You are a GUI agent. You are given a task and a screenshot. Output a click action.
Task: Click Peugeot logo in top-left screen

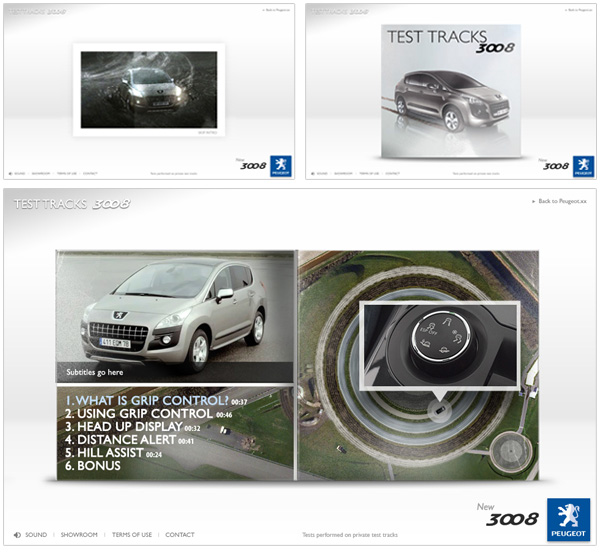click(281, 166)
